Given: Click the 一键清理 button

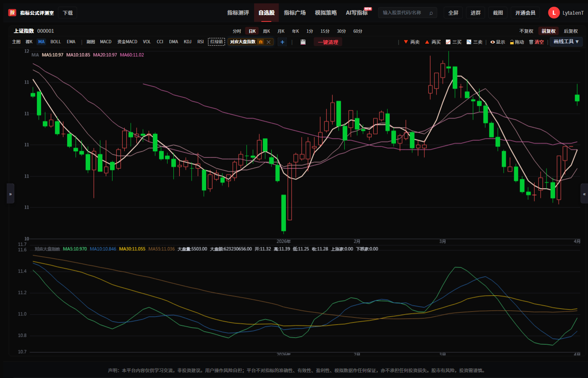Looking at the screenshot, I should pos(328,42).
